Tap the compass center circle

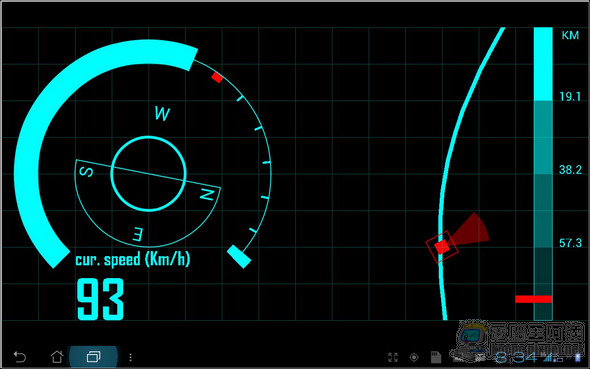click(x=149, y=173)
